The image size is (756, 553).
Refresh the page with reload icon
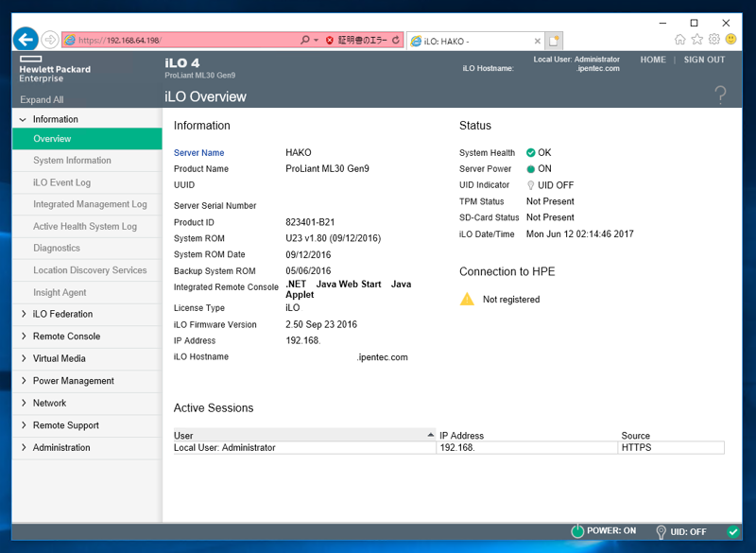pyautogui.click(x=396, y=40)
